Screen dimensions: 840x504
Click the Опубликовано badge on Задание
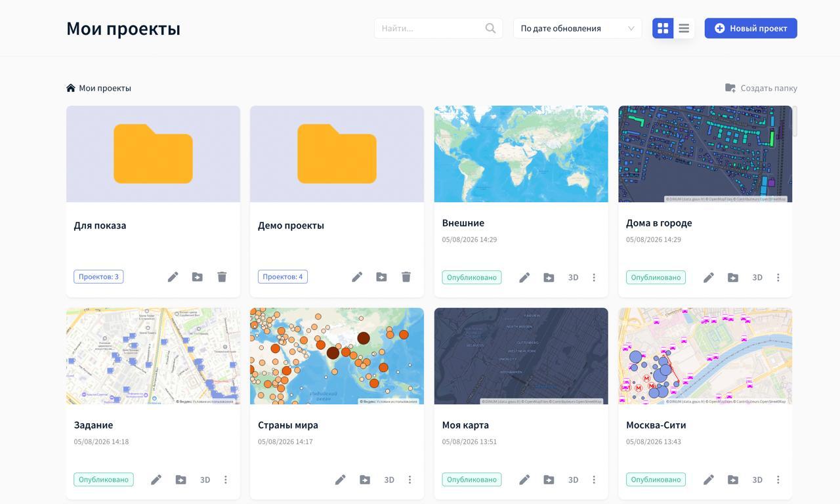pos(104,480)
